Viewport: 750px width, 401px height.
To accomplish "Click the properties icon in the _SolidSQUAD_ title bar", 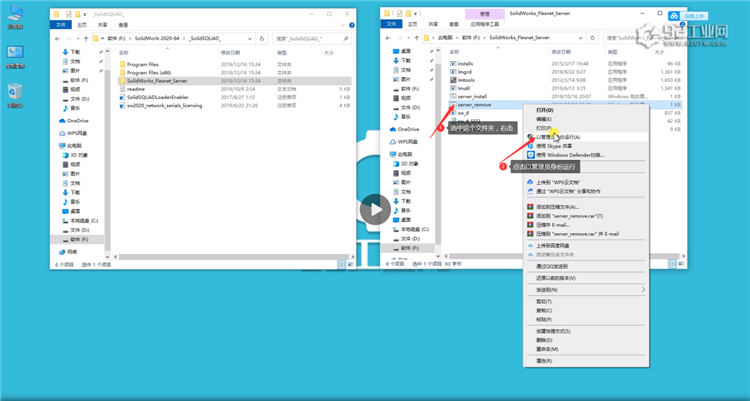I will [x=69, y=14].
